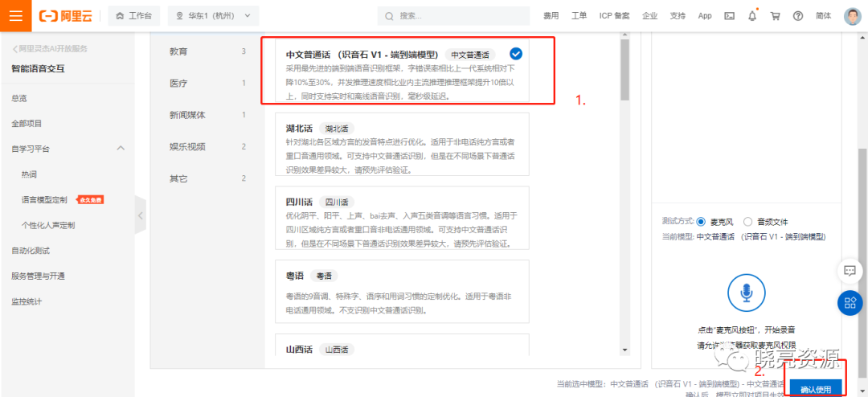This screenshot has height=397, width=868.
Task: Click the 粤语 tag label
Action: coord(324,275)
